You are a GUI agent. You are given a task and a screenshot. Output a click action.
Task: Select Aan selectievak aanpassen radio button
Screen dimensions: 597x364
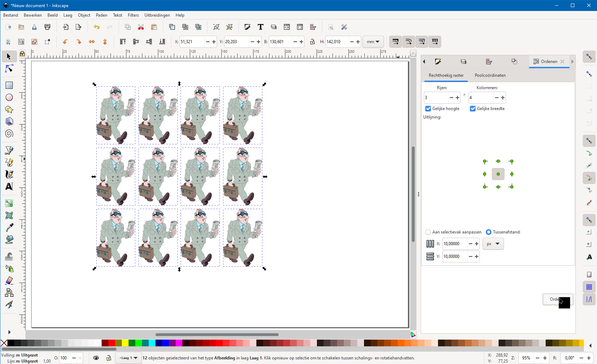tap(428, 232)
